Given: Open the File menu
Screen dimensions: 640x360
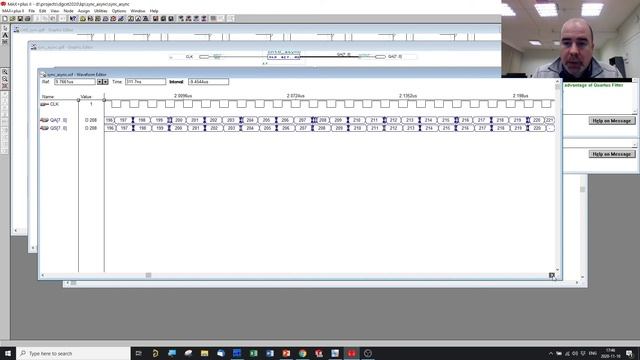Looking at the screenshot, I should (31, 11).
